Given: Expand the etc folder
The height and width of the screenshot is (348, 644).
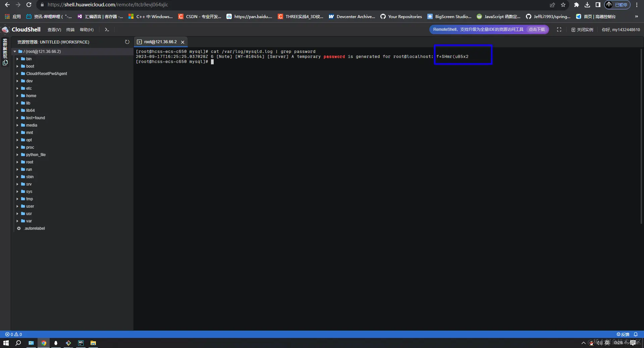Looking at the screenshot, I should pyautogui.click(x=17, y=88).
